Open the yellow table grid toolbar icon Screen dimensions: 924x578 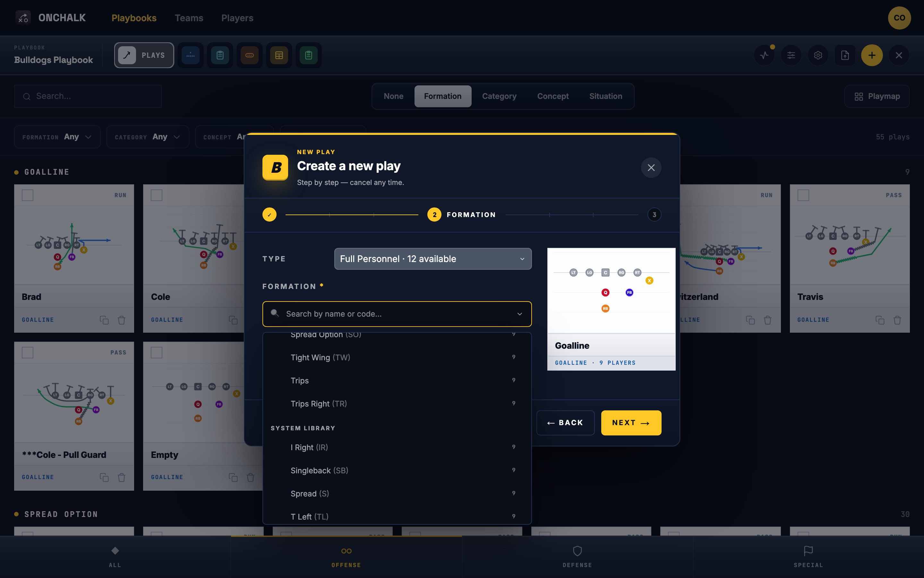click(279, 56)
